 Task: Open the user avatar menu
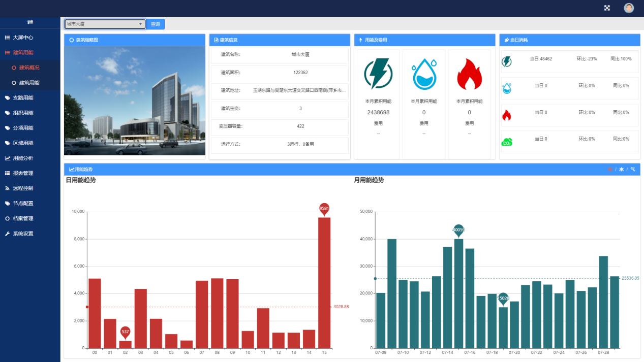tap(629, 8)
